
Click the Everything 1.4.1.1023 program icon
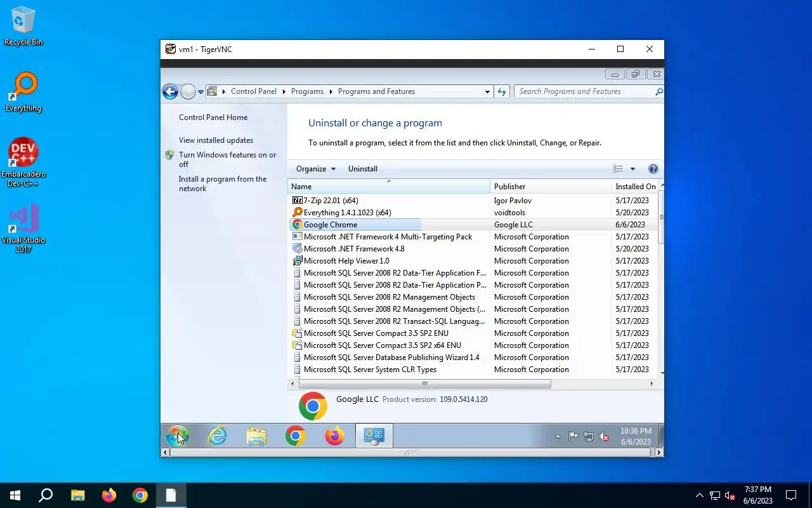tap(297, 213)
